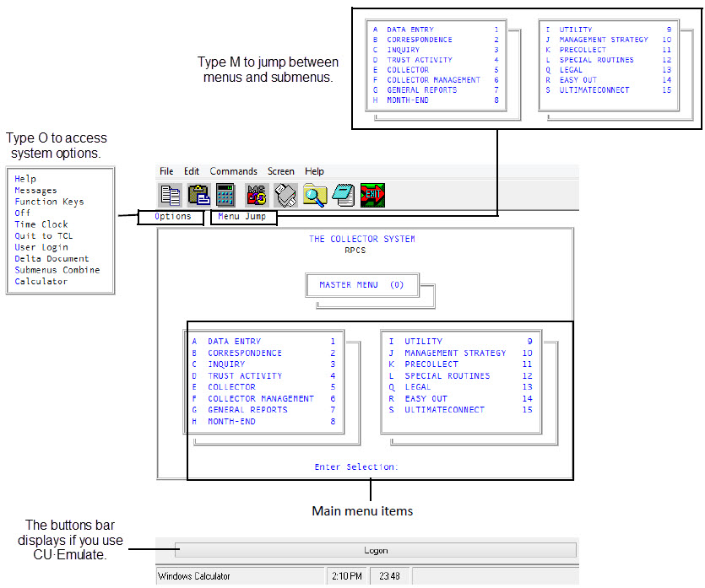
Task: Open the Commands menu
Action: tap(234, 171)
